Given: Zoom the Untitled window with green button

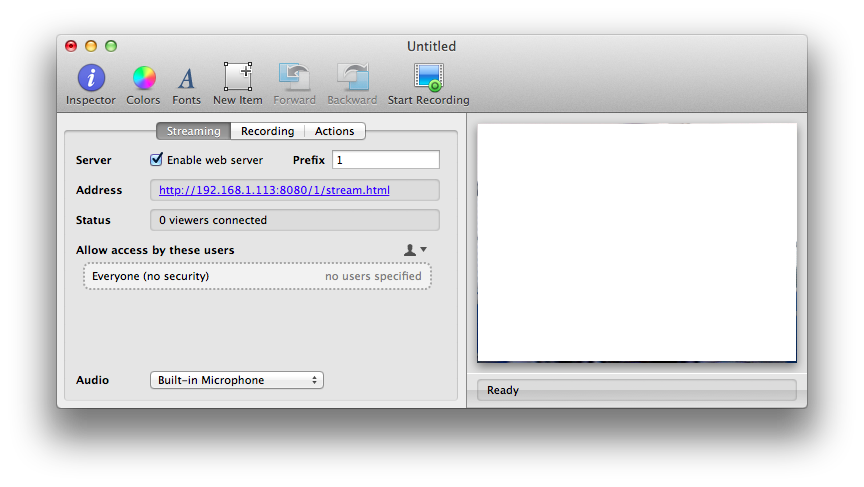Looking at the screenshot, I should point(111,46).
